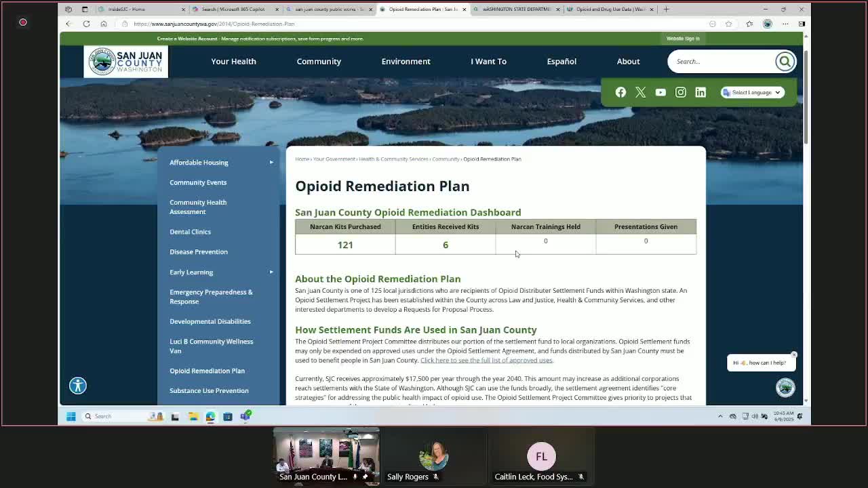
Task: Open Emergency Preparedness & Response sidebar link
Action: tap(211, 297)
